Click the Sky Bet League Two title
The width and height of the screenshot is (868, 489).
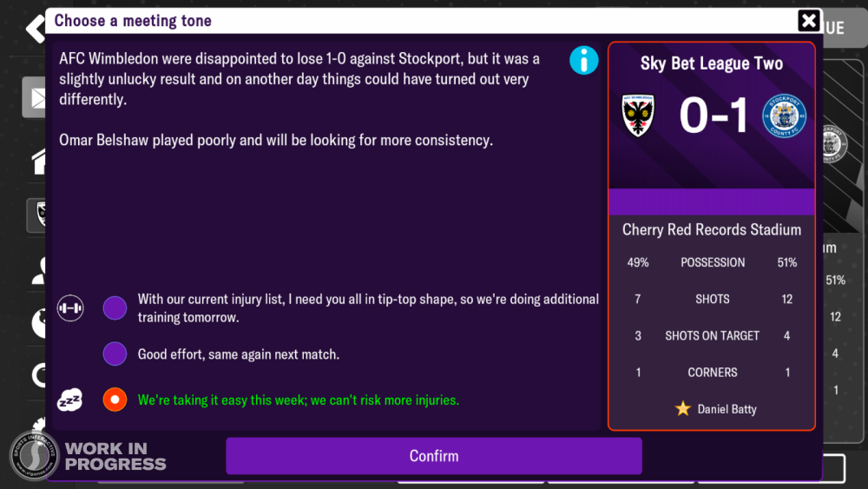pos(712,63)
